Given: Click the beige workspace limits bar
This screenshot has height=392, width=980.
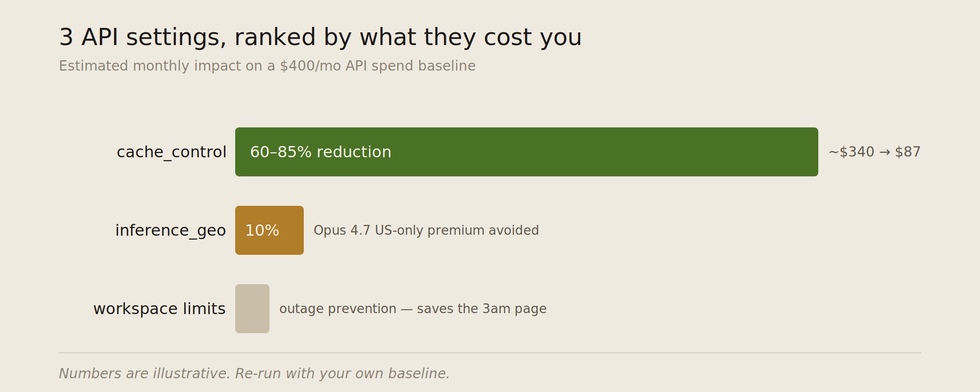Looking at the screenshot, I should pos(252,309).
